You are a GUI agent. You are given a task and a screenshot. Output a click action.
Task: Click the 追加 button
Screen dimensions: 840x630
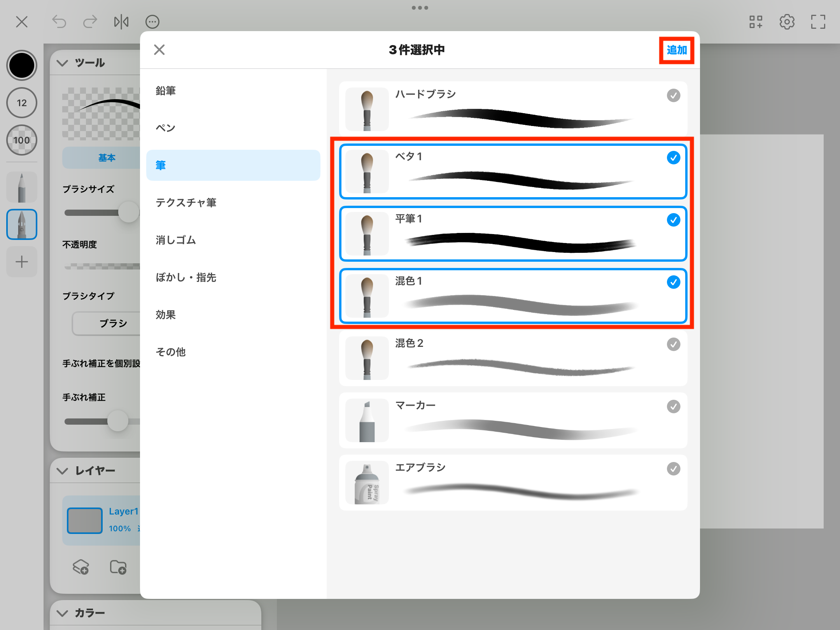click(677, 50)
